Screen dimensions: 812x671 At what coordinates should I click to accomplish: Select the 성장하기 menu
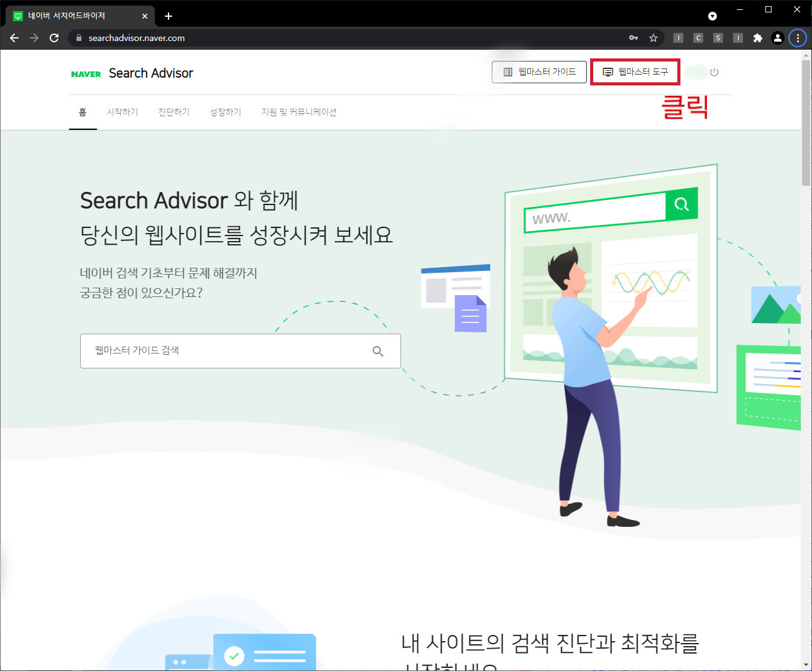coord(225,112)
